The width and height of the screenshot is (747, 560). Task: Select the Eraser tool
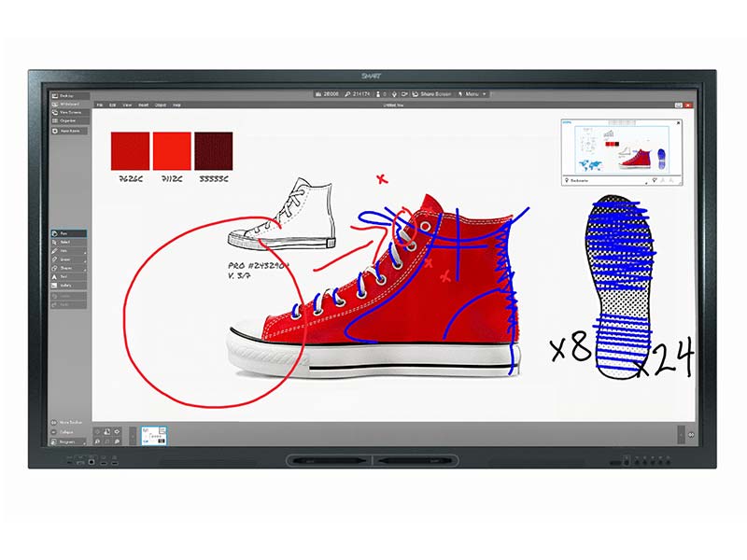(68, 259)
